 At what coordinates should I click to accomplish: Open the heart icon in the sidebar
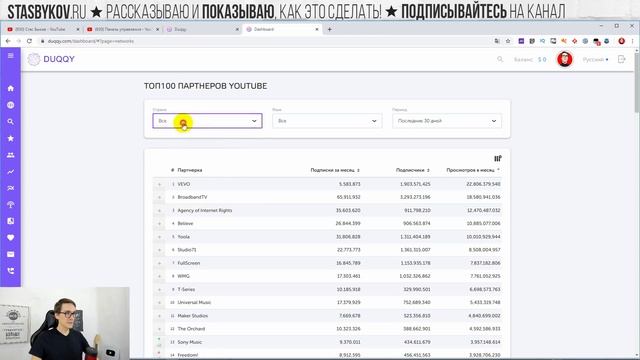(x=11, y=238)
